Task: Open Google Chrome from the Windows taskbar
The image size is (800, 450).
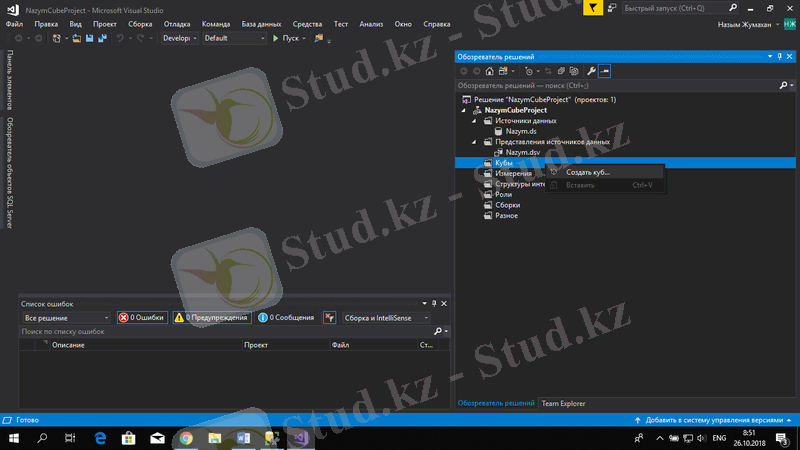Action: pos(185,438)
